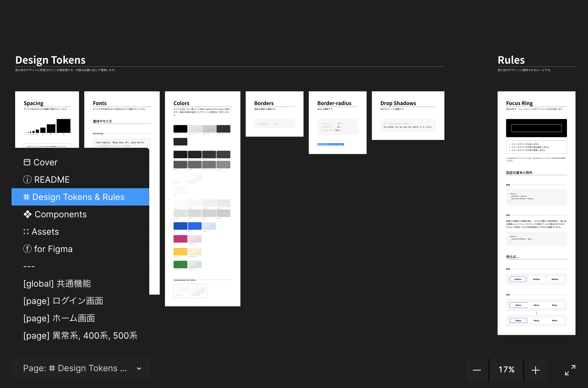Go to the Components page
This screenshot has height=388, width=588.
80,214
